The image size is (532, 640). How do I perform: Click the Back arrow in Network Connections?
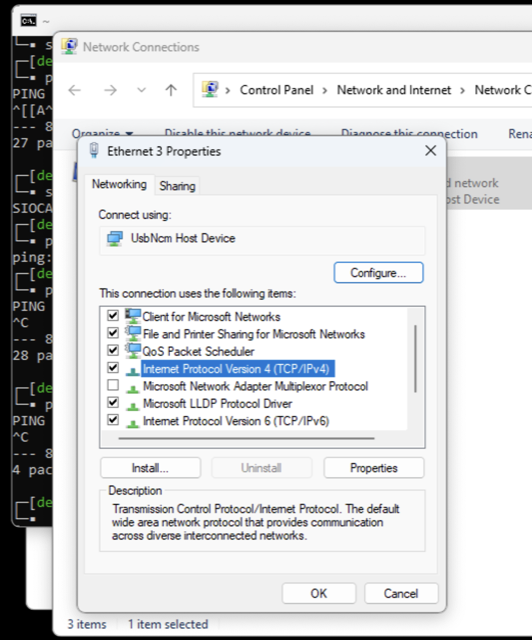(74, 90)
